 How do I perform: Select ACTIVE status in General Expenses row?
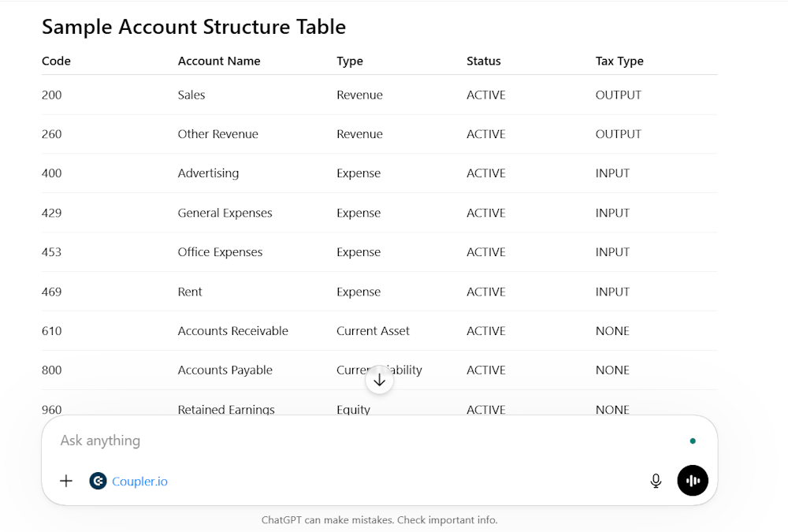click(486, 214)
